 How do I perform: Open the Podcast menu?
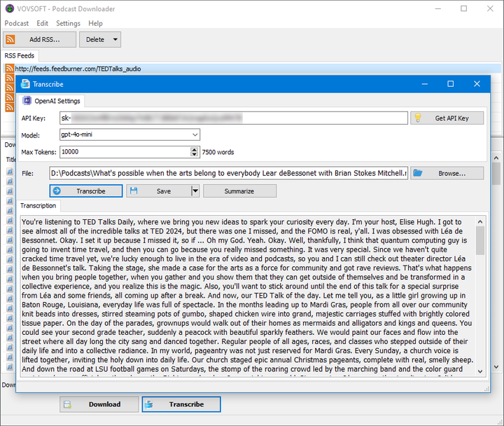click(16, 24)
